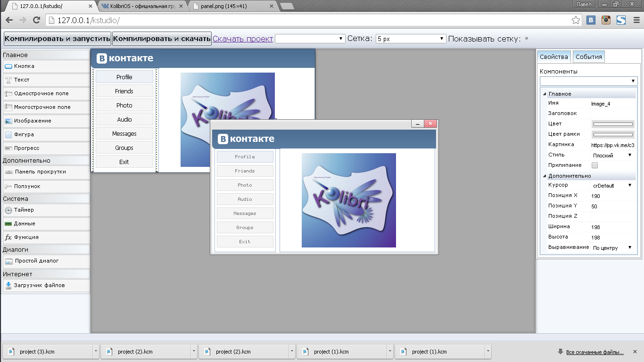The image size is (644, 362).
Task: Toggle the Показывать сетку option
Action: 526,39
